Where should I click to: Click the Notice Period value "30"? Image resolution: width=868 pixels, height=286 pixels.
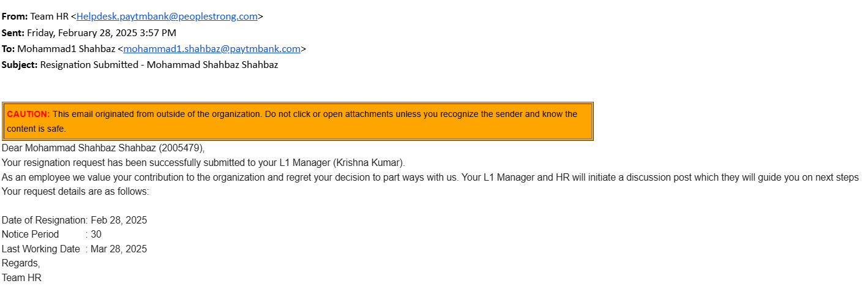click(x=96, y=234)
